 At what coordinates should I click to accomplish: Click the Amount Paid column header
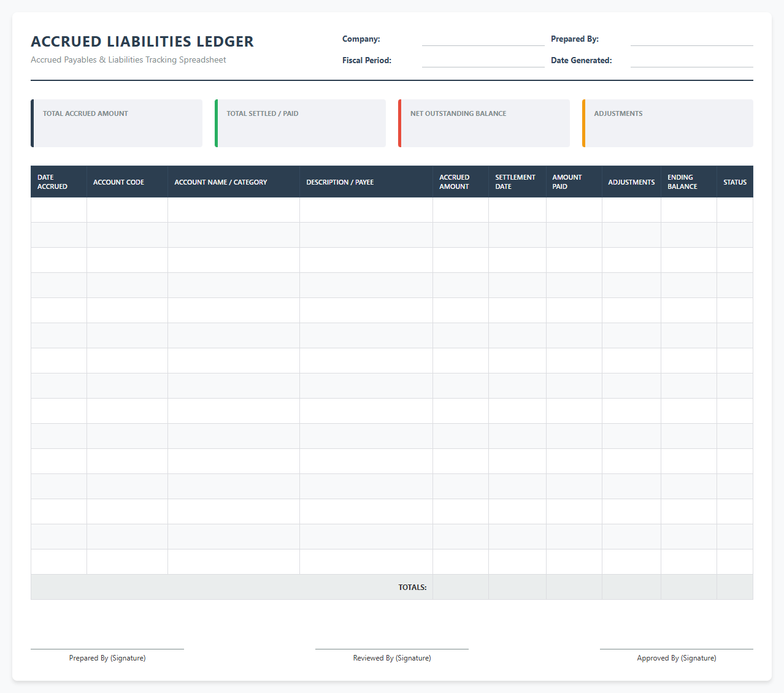(574, 182)
